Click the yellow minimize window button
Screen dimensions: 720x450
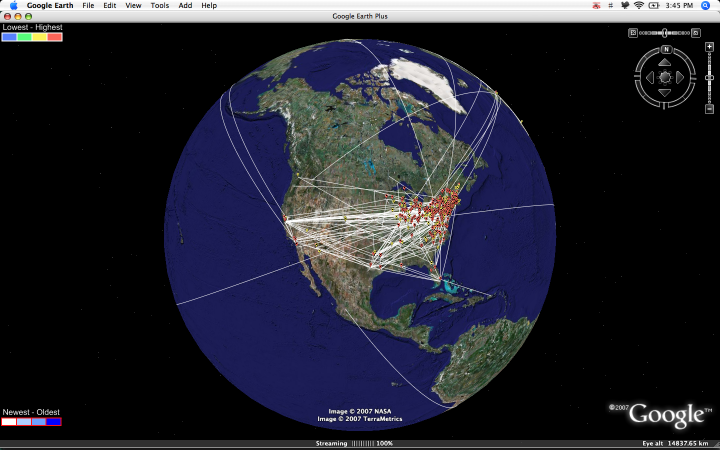pos(18,16)
